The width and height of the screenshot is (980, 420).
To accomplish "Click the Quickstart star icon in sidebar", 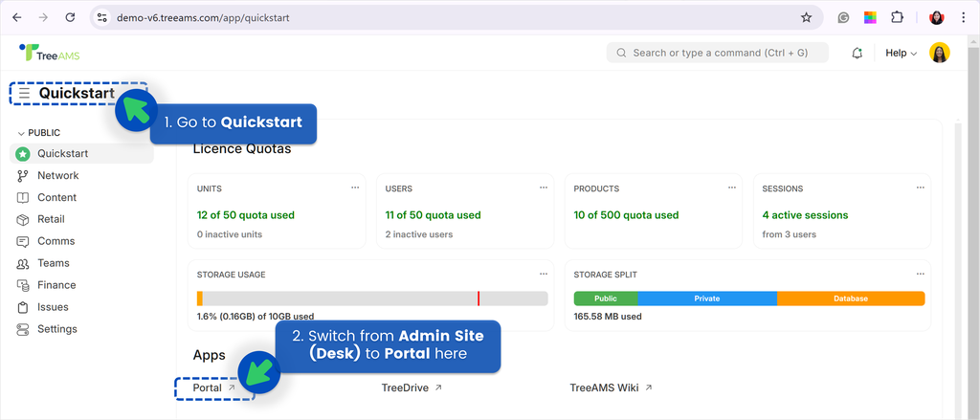I will click(23, 154).
